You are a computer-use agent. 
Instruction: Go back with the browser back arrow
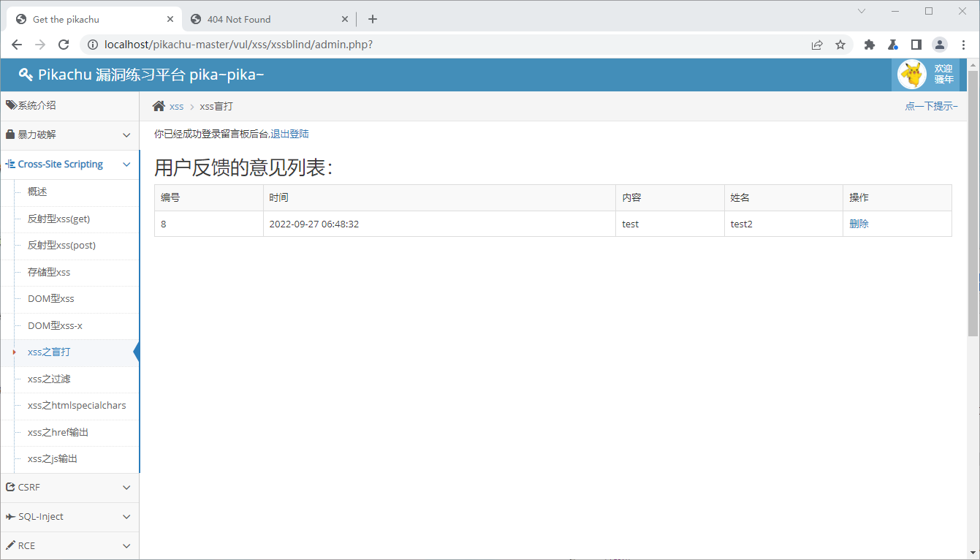17,45
